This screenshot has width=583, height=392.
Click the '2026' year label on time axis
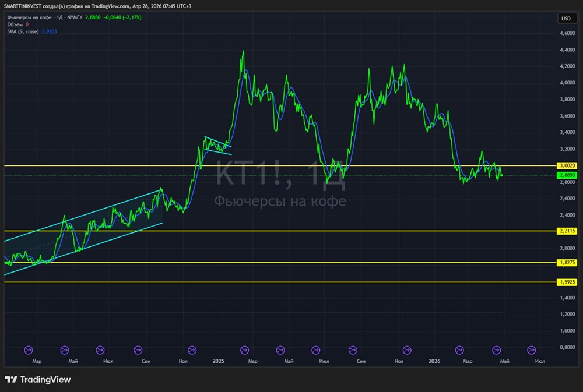coord(434,361)
